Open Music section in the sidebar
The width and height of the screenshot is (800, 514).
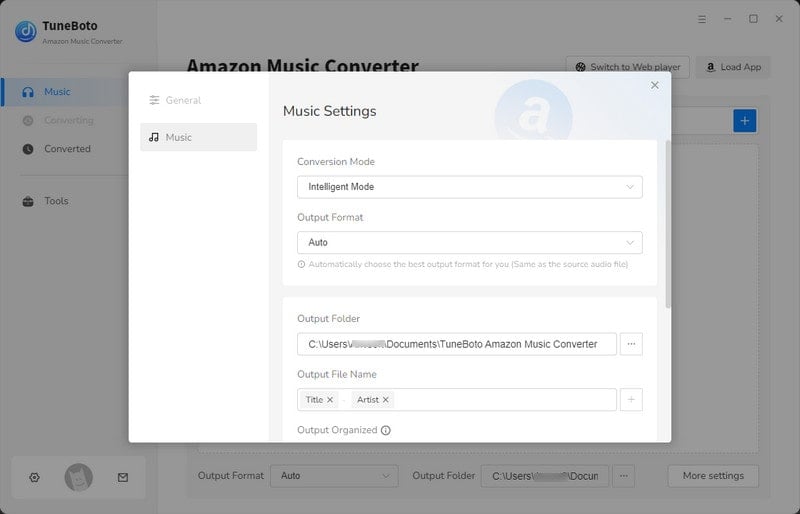tap(64, 92)
